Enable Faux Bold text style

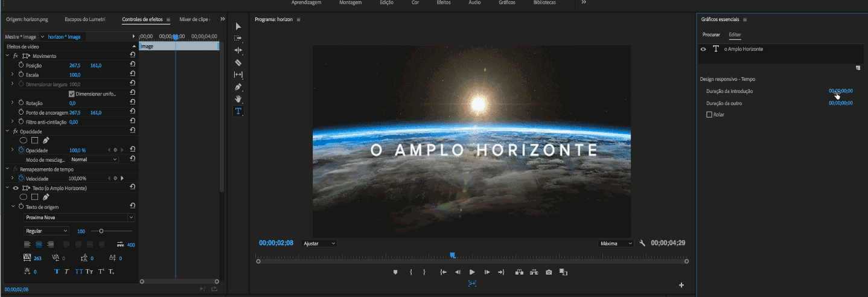click(57, 272)
